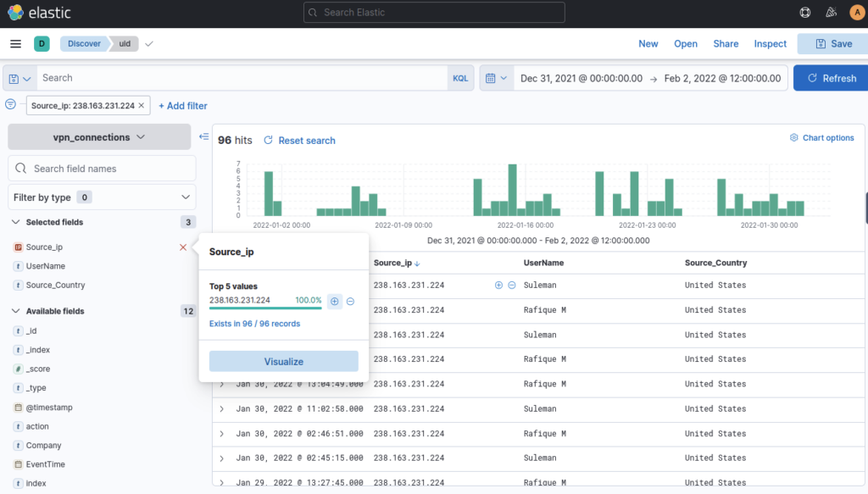This screenshot has width=868, height=494.
Task: Click Share in the top menu
Action: [726, 44]
